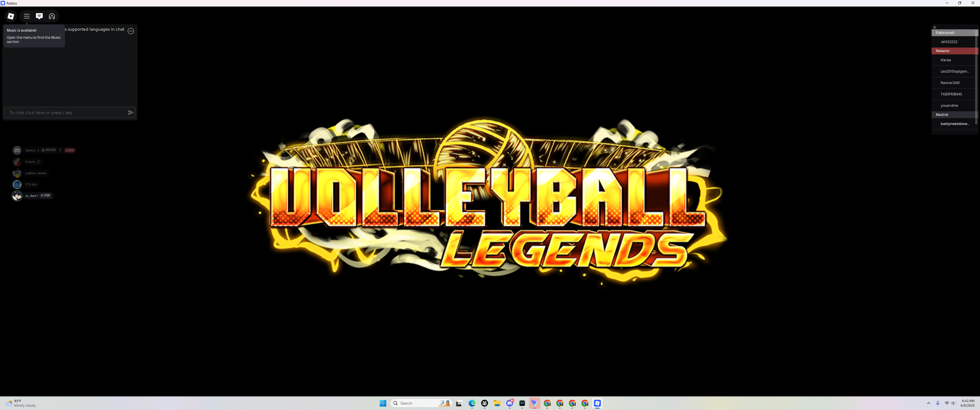Open Discord from the taskbar
Screen dimensions: 980x410
click(509, 403)
